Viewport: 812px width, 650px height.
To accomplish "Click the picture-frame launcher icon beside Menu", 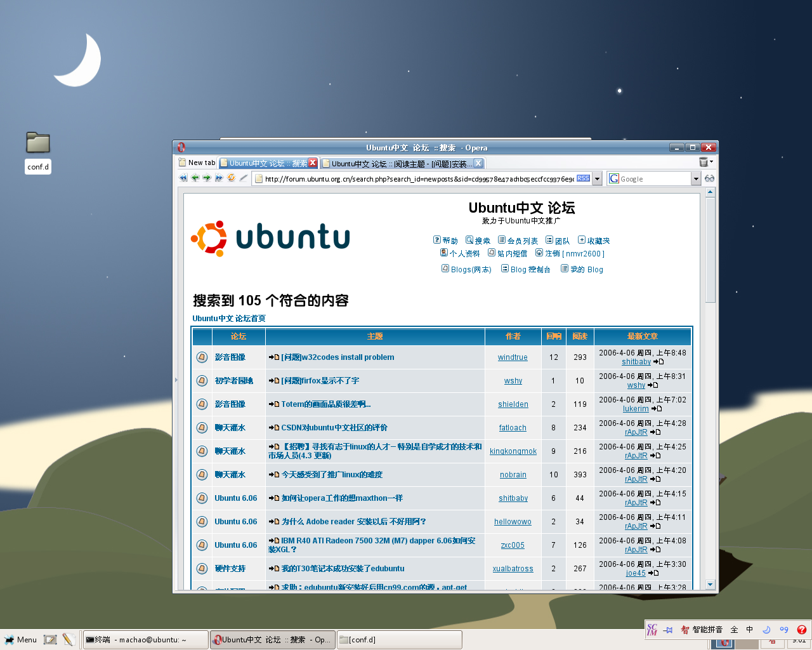I will pos(50,640).
